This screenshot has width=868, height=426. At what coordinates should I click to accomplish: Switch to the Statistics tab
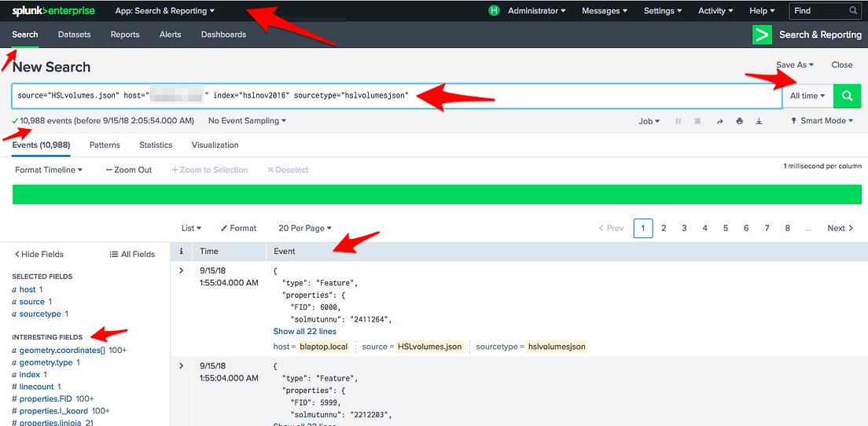click(x=156, y=145)
